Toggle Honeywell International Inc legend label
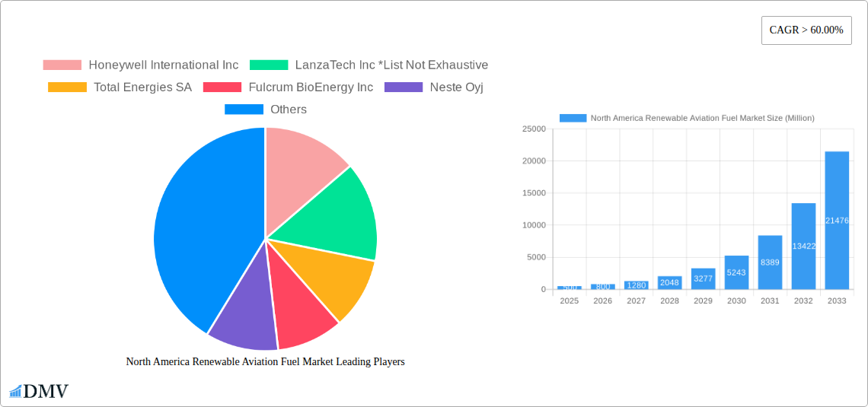 163,65
